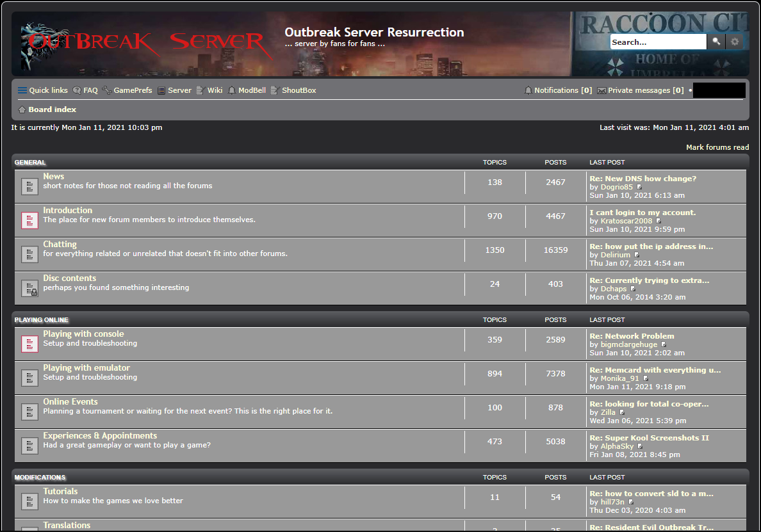Open the Disc contents forum
Viewport: 761px width, 532px height.
(69, 278)
